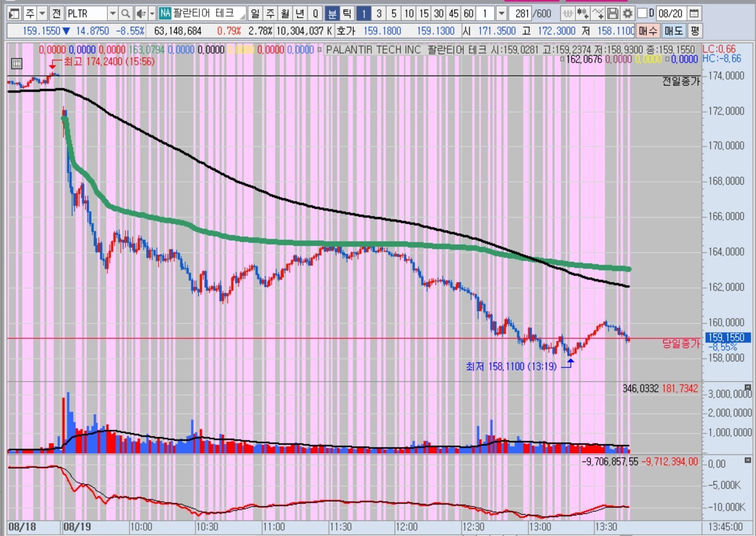Click the 최고 174,2400 high marker label
The height and width of the screenshot is (536, 756).
[109, 62]
